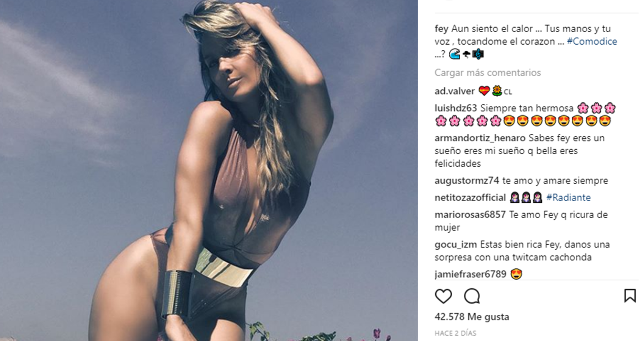Open the #Radiante hashtag
Screen dimensions: 644x341
pos(568,197)
